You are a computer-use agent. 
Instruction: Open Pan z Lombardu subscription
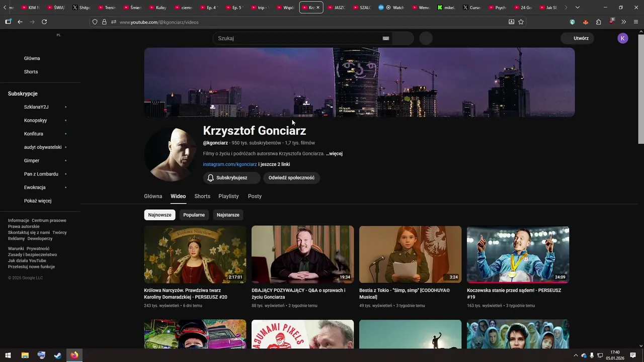tap(41, 174)
